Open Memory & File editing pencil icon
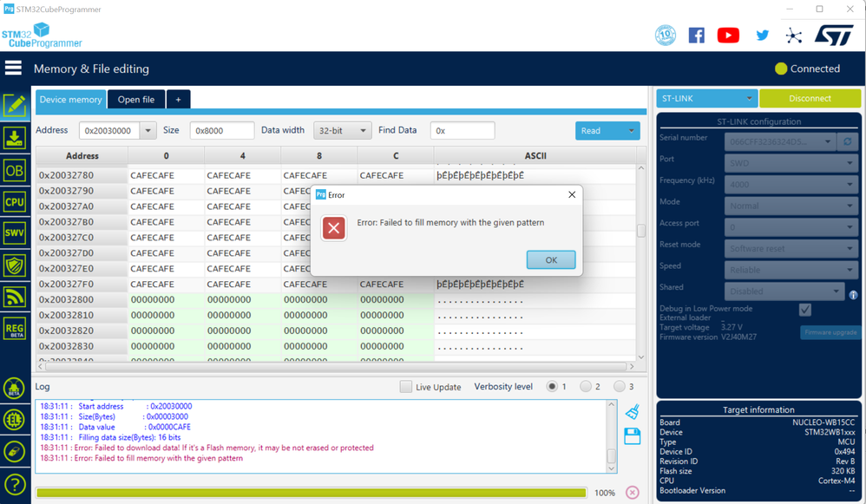This screenshot has height=504, width=866. click(15, 105)
